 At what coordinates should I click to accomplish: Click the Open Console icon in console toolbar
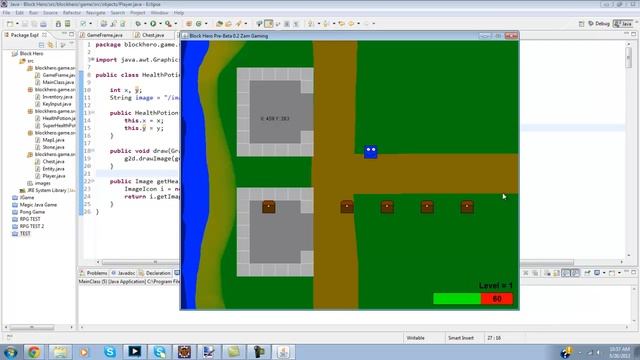point(612,273)
